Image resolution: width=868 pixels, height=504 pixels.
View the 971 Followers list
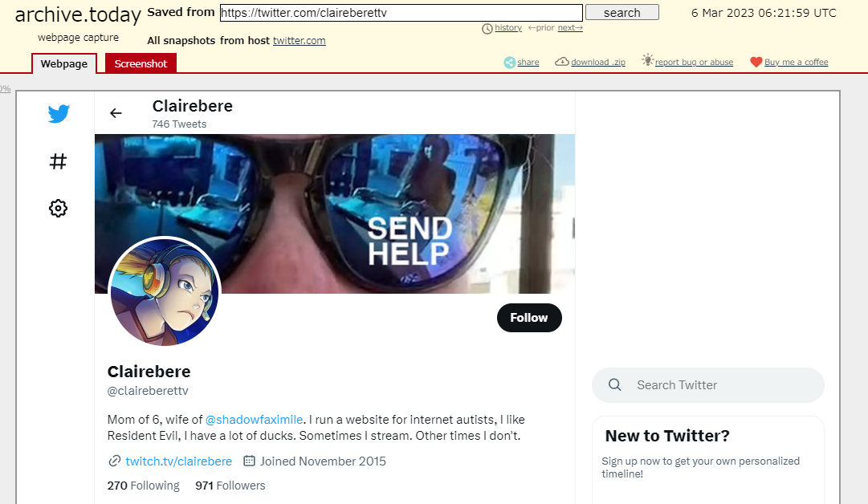point(230,486)
